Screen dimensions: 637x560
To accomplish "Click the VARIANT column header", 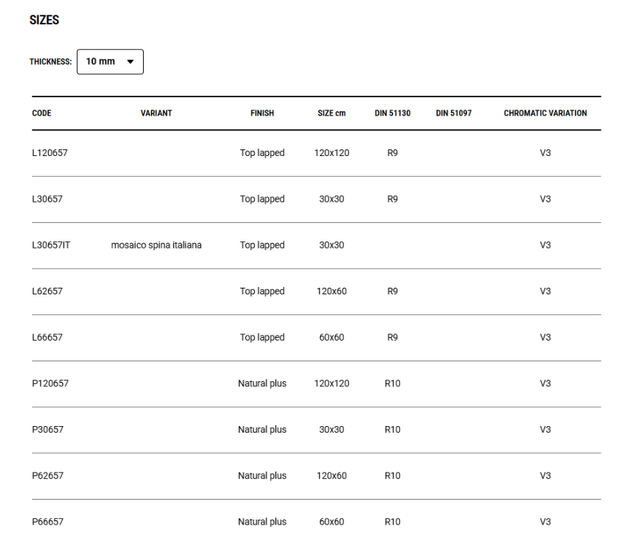I will (156, 113).
